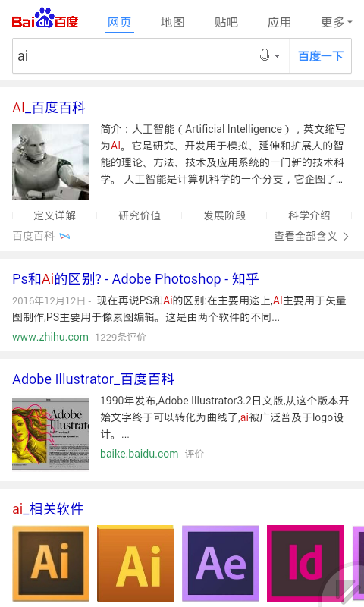This screenshot has width=364, height=607.
Task: Open the 应用 tab
Action: pyautogui.click(x=279, y=23)
